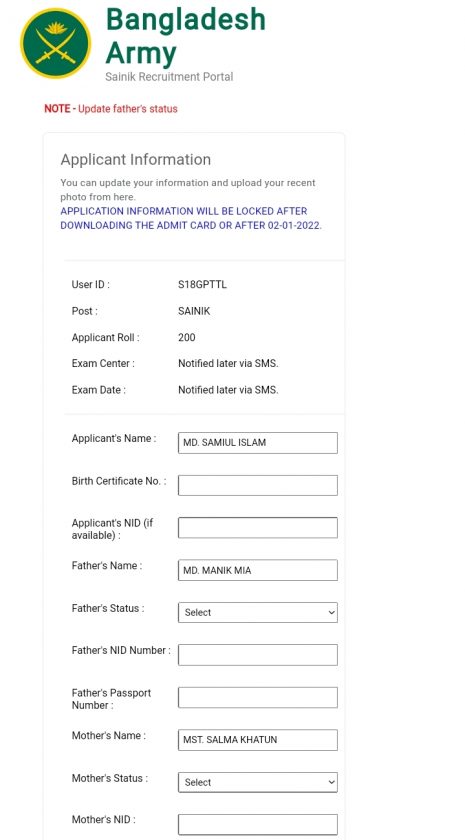Select the User ID value S18GPTTL
465x840 pixels.
(x=202, y=284)
